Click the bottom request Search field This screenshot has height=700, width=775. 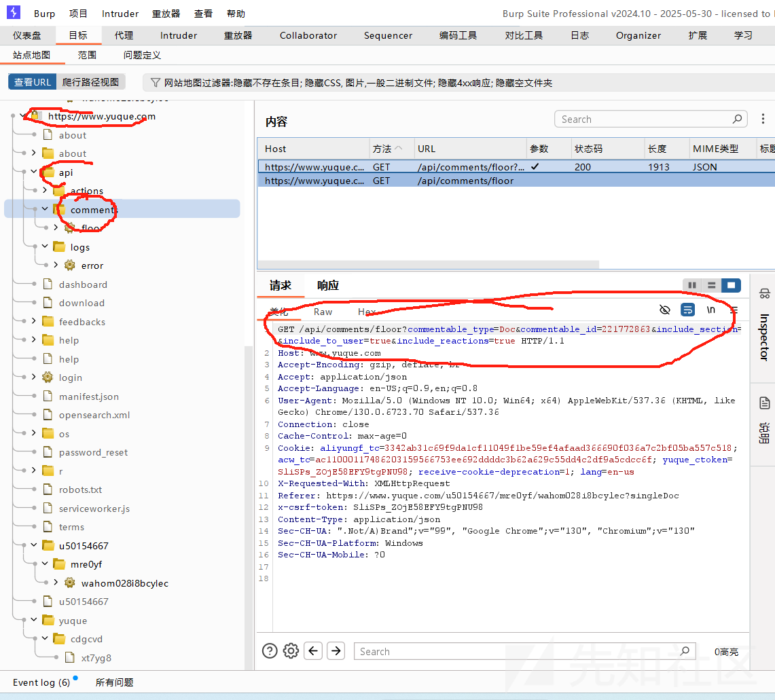pyautogui.click(x=524, y=651)
